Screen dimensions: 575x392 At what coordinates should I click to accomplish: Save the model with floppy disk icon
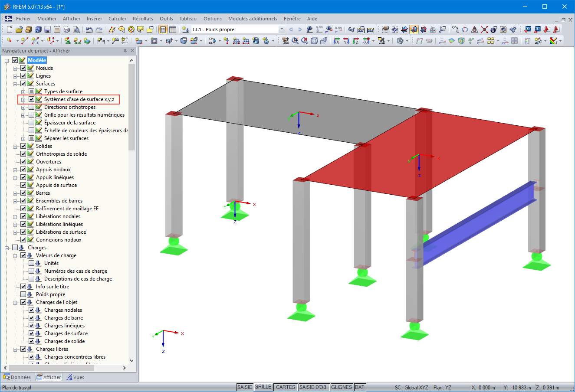tap(47, 29)
